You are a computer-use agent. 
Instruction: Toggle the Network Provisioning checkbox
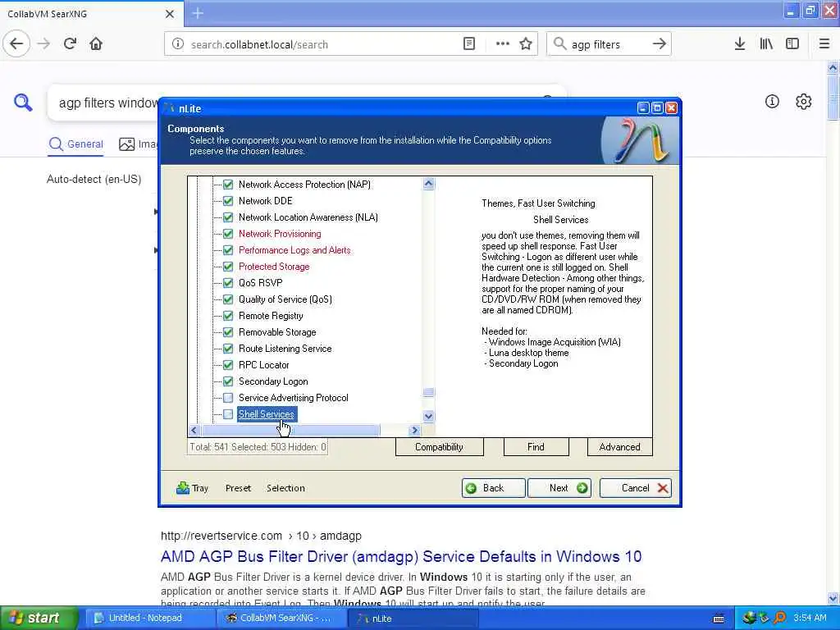(228, 234)
